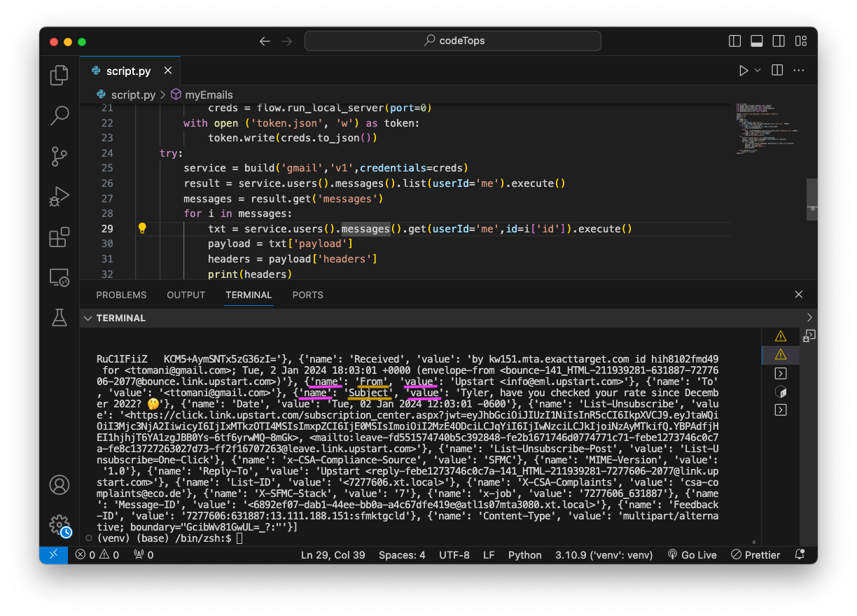Click the terminal prompt (venv) (base) /bin/zsh
This screenshot has width=857, height=616.
[164, 538]
